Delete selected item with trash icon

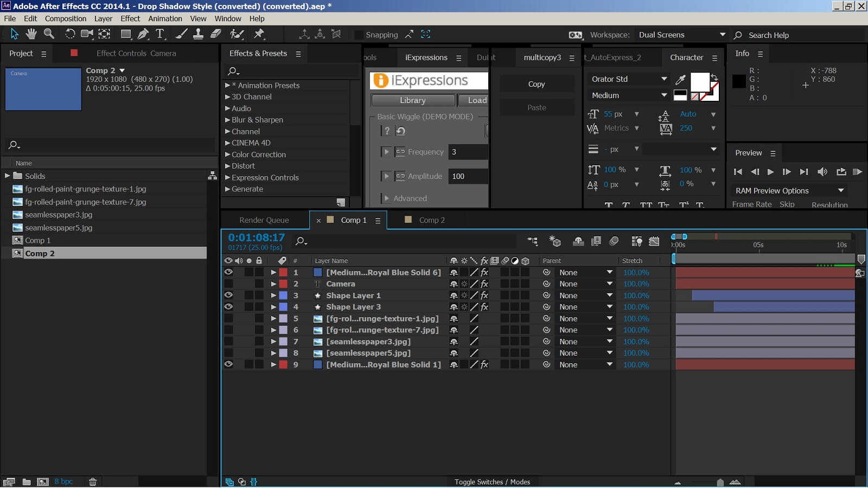pyautogui.click(x=93, y=481)
